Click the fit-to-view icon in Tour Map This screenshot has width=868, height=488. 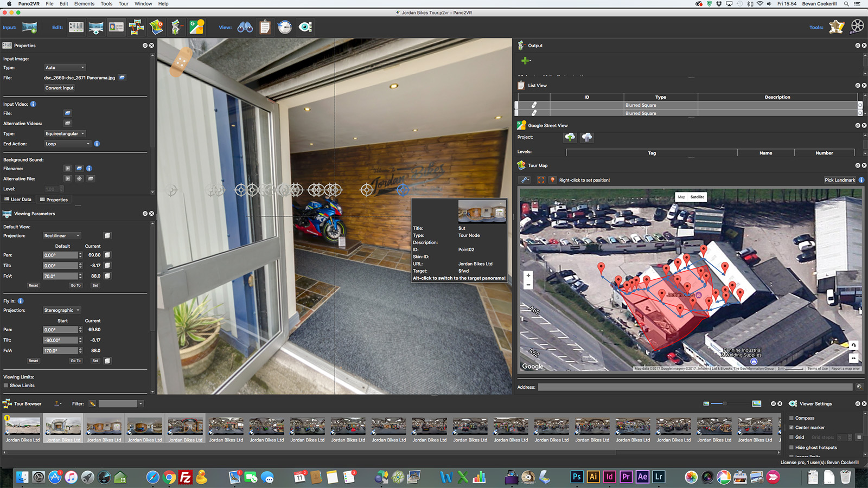click(x=541, y=180)
